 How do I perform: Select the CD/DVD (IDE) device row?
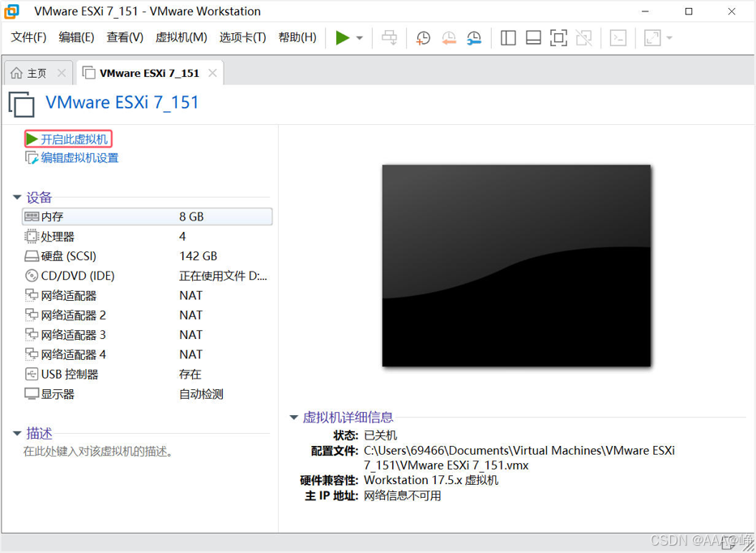coord(147,276)
